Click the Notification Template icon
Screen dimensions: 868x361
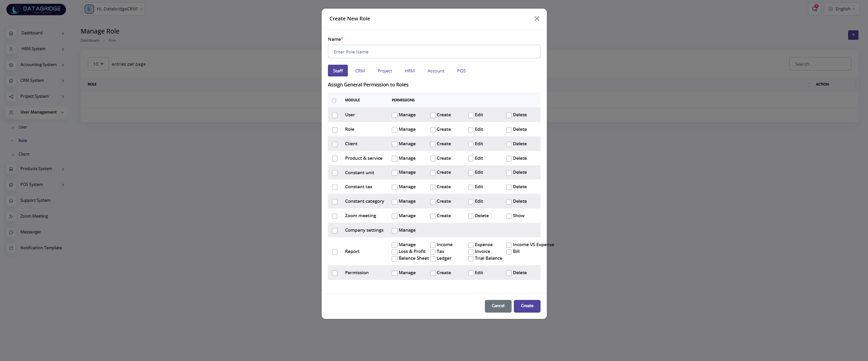click(11, 248)
